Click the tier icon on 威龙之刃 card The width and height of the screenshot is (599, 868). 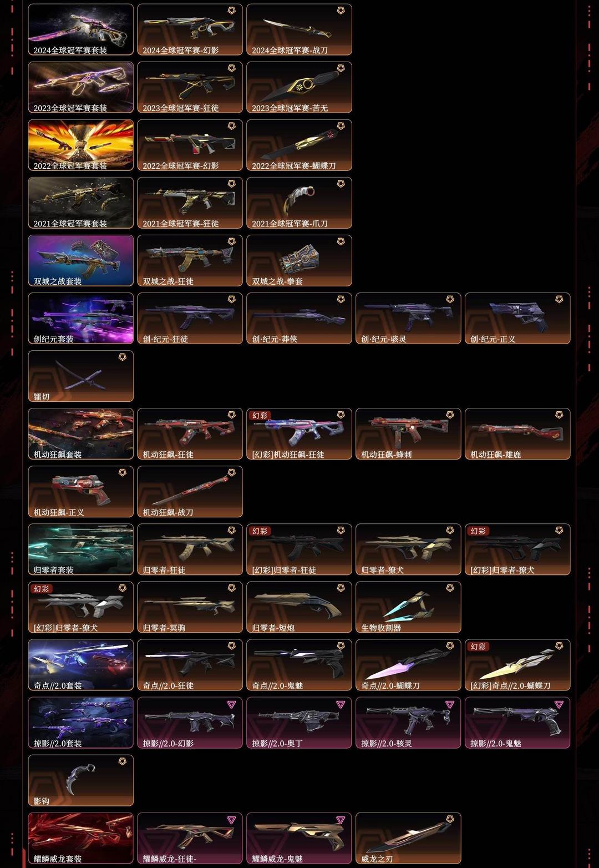point(450,819)
